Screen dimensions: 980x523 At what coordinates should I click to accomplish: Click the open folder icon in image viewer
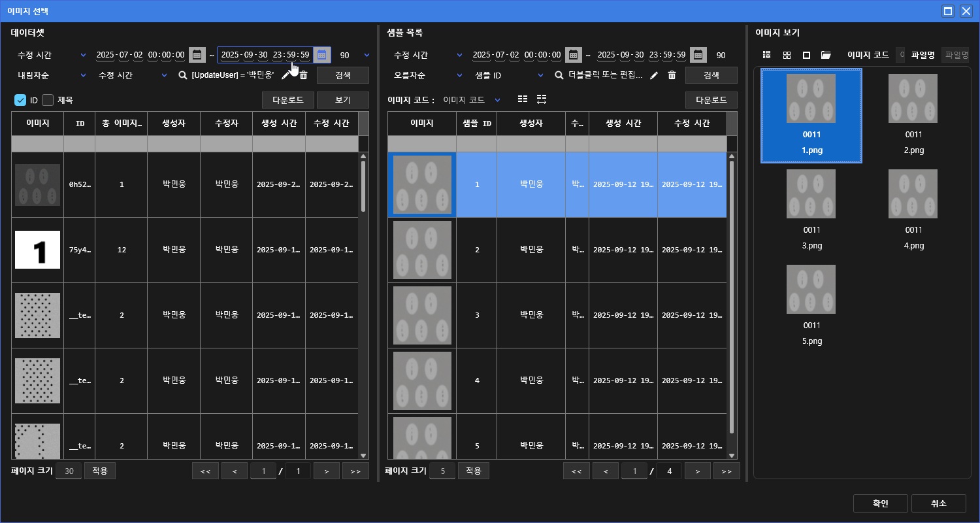click(x=826, y=55)
